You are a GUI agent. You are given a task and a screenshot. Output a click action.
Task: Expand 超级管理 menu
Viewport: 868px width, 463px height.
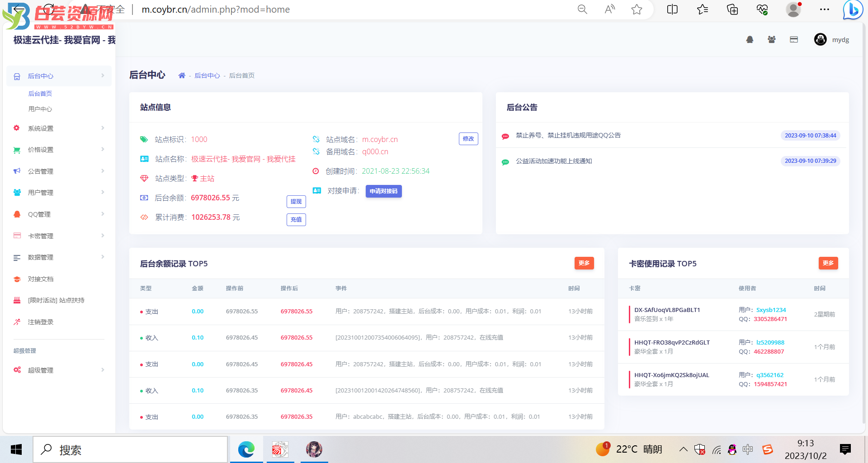tap(59, 370)
